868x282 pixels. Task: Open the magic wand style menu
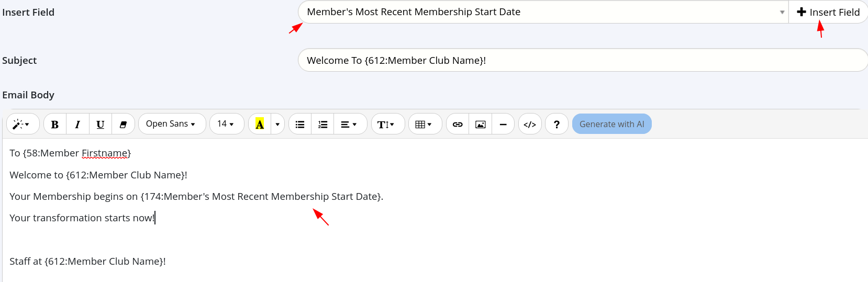coord(21,124)
